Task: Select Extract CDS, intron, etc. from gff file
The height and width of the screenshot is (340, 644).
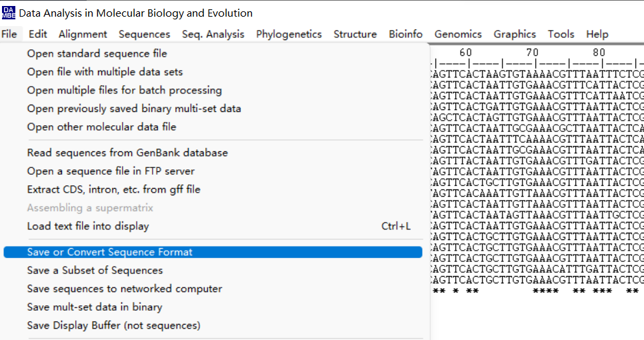Action: [113, 189]
